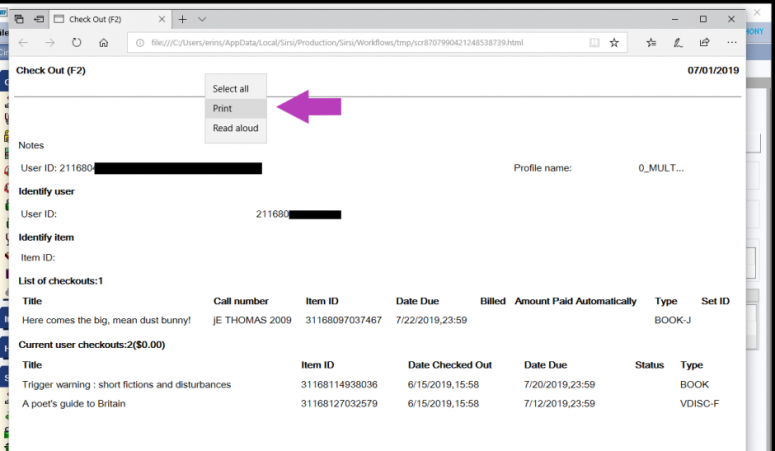Add page to favorites star
The width and height of the screenshot is (775, 451).
614,43
